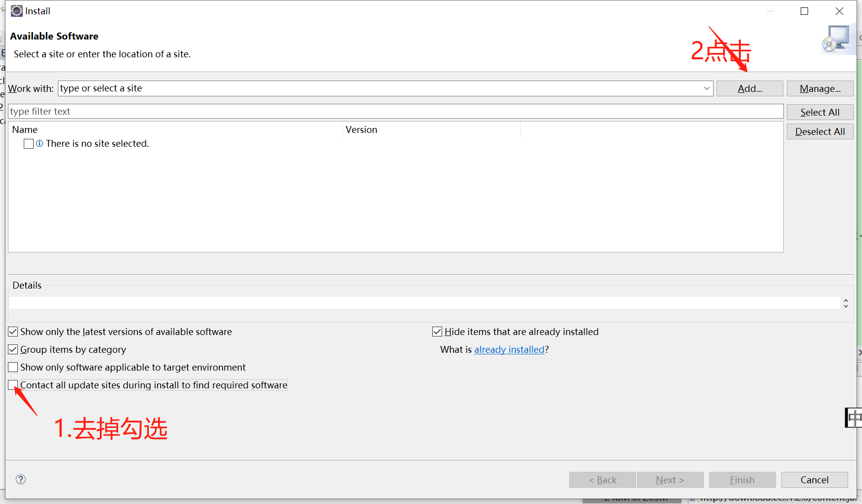
Task: Open the already installed link
Action: tap(509, 349)
